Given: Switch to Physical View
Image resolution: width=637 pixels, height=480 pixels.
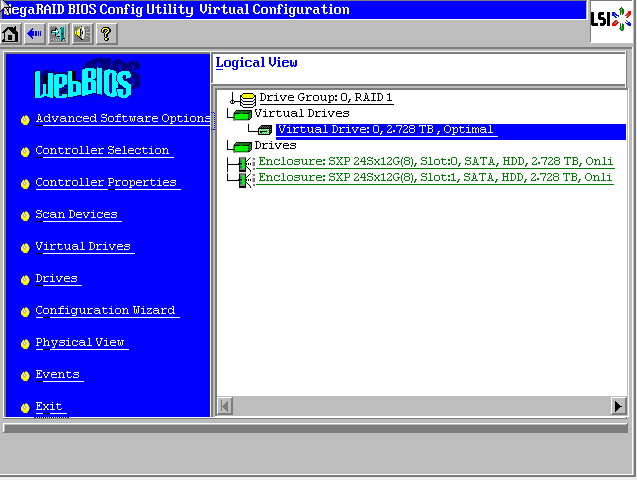Looking at the screenshot, I should pos(80,342).
